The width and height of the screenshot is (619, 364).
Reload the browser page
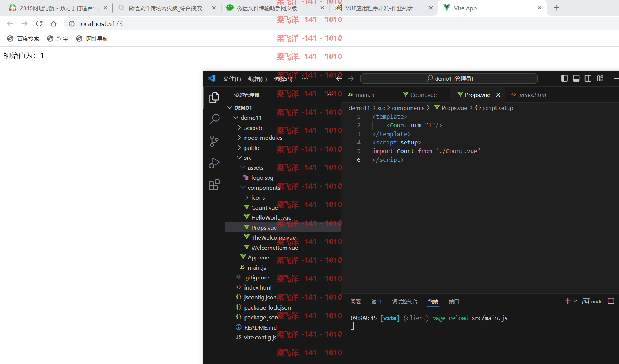(39, 24)
